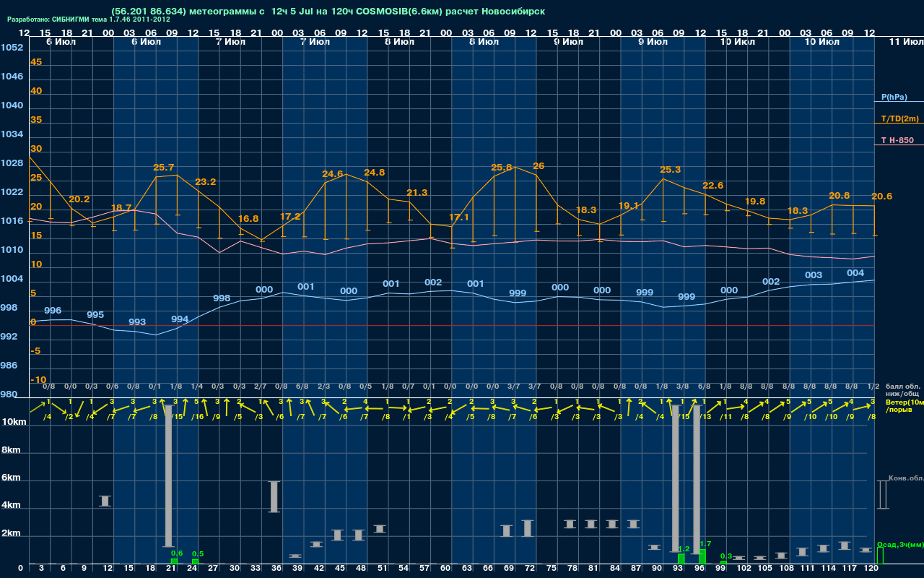This screenshot has height=578, width=924.
Task: Click the балл обл. cloud amount legend label
Action: 902,387
